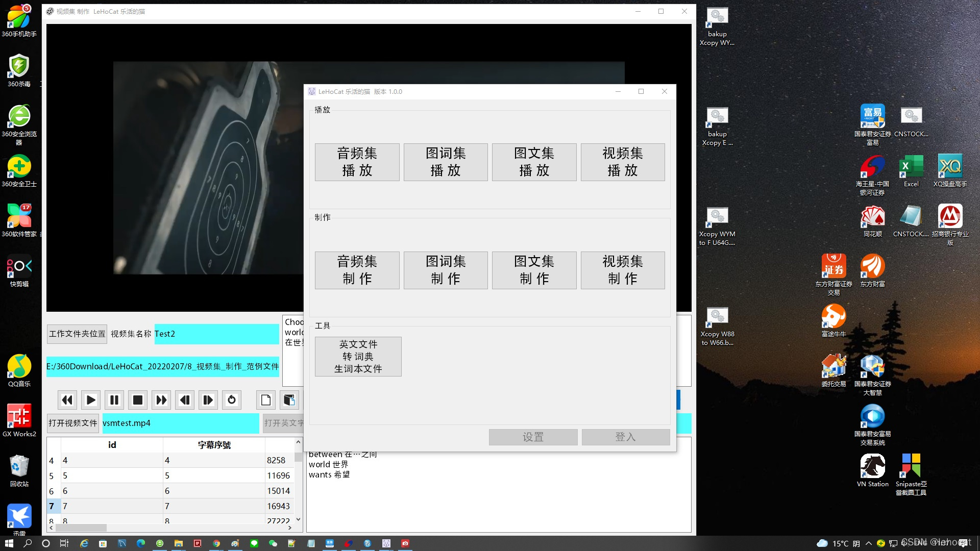Open 图文集 制作 creation module
980x551 pixels.
point(534,270)
